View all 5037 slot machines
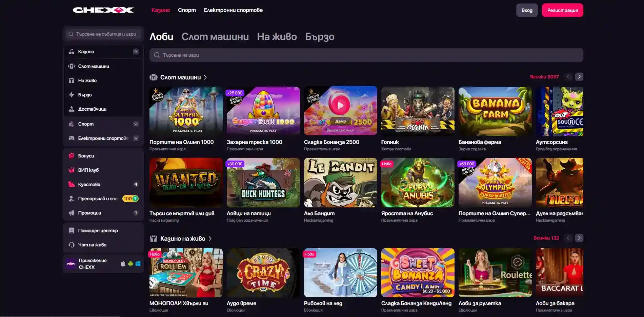 [544, 77]
